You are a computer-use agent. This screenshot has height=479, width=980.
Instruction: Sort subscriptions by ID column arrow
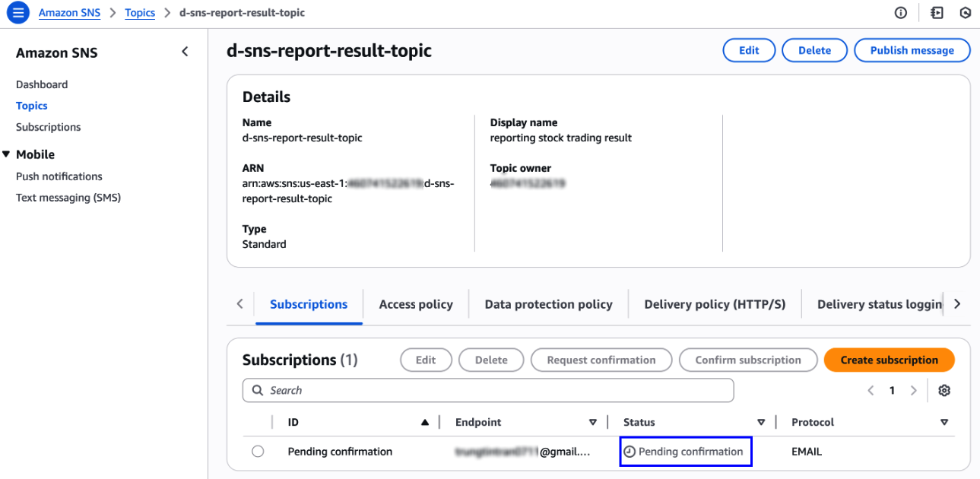[x=425, y=423]
